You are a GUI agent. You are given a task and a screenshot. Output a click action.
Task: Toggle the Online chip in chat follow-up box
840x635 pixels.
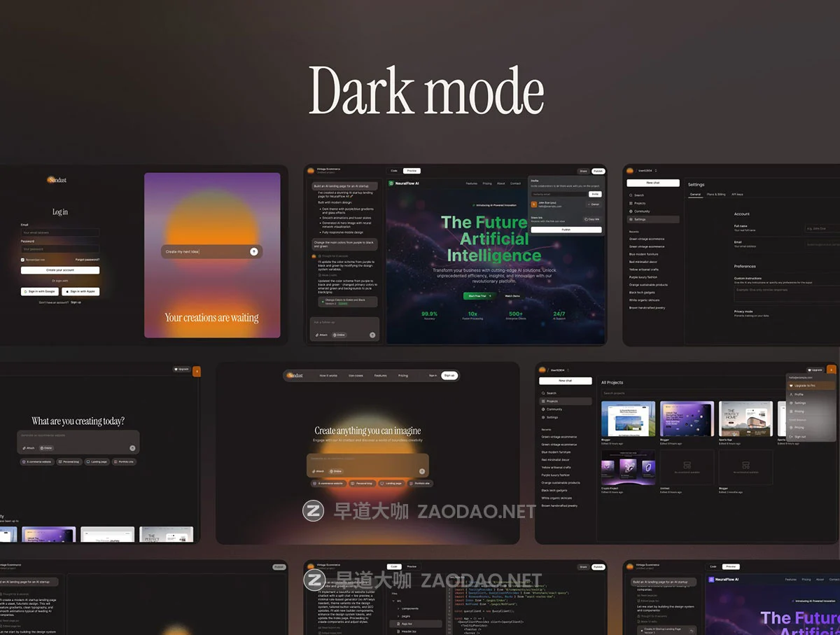click(x=339, y=335)
